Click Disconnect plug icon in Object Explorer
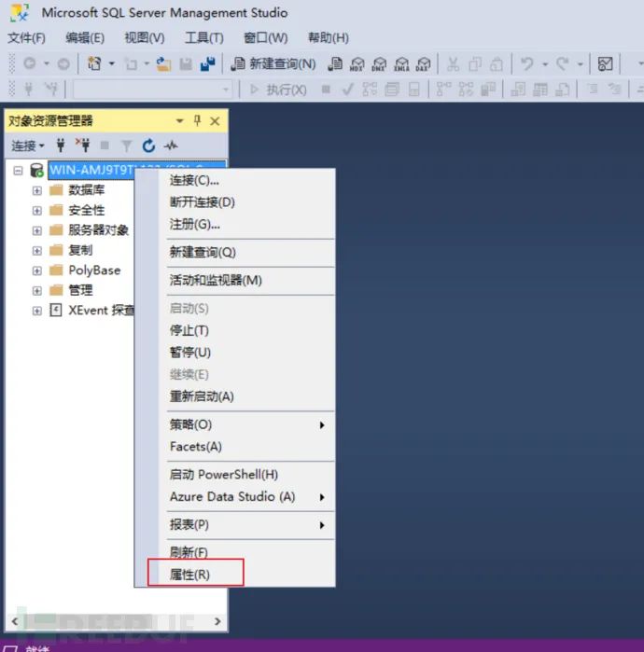 tap(82, 146)
